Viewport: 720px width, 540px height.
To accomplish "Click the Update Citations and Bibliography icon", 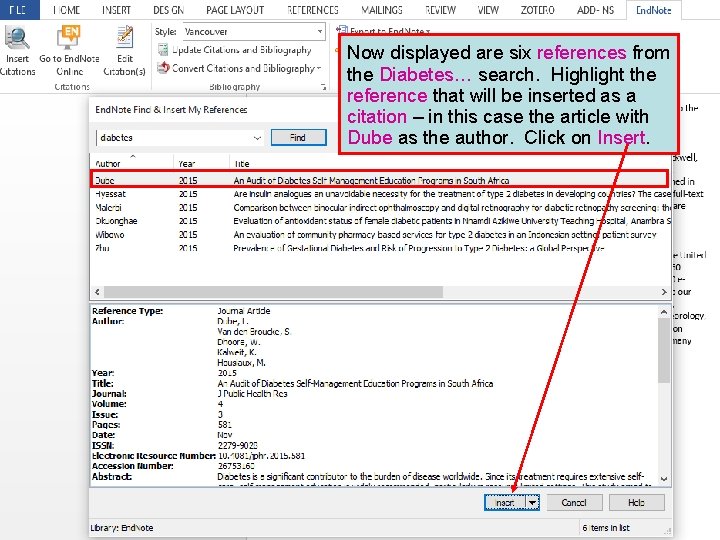I will [x=163, y=50].
